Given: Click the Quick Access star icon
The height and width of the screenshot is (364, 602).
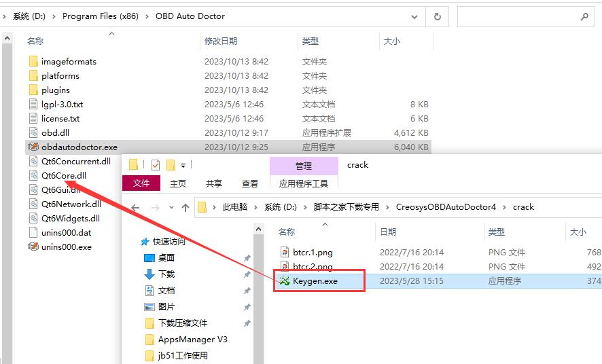Looking at the screenshot, I should coord(145,242).
